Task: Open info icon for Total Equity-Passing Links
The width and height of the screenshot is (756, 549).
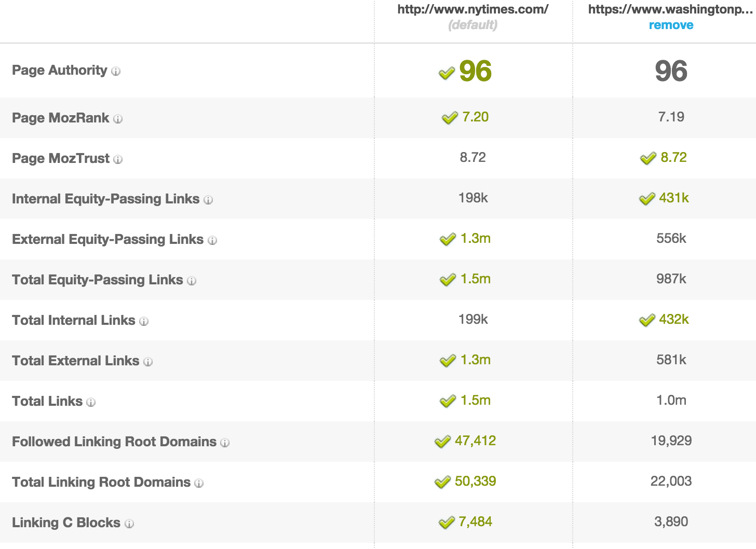Action: click(x=192, y=281)
